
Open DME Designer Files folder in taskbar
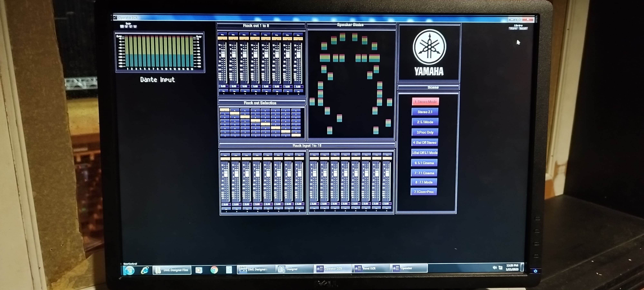click(172, 270)
